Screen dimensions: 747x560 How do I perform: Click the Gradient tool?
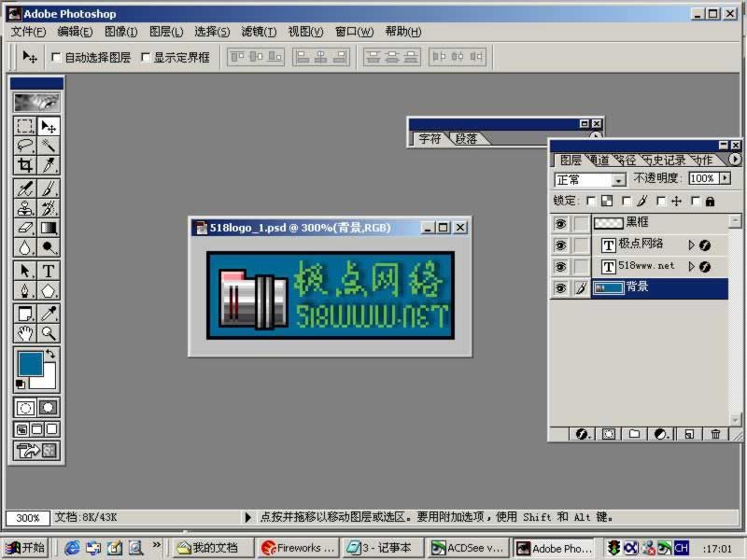coord(49,228)
